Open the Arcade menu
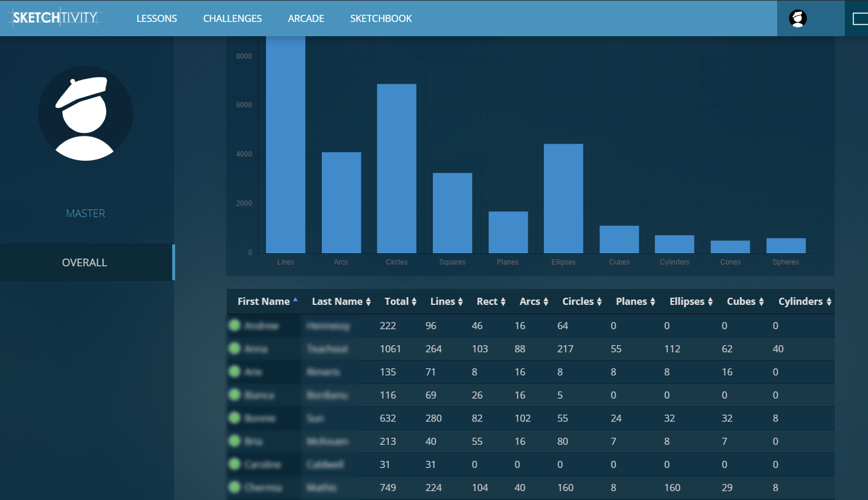 coord(306,18)
